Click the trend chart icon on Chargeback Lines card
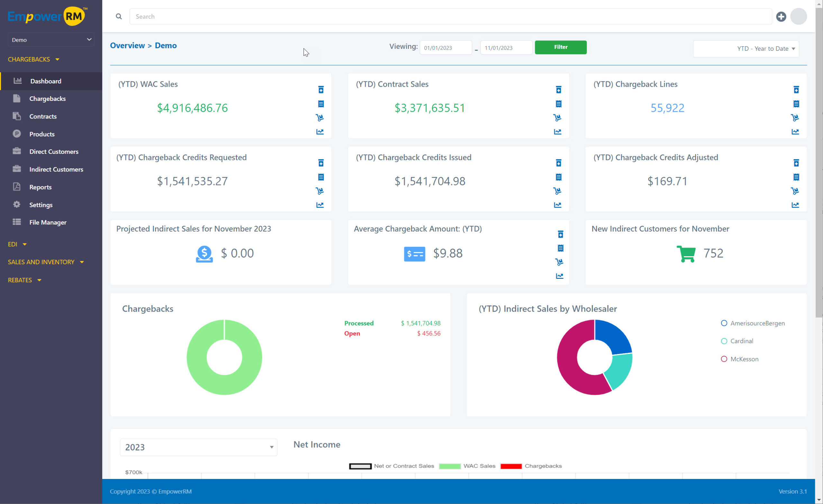Viewport: 823px width, 504px height. point(796,131)
